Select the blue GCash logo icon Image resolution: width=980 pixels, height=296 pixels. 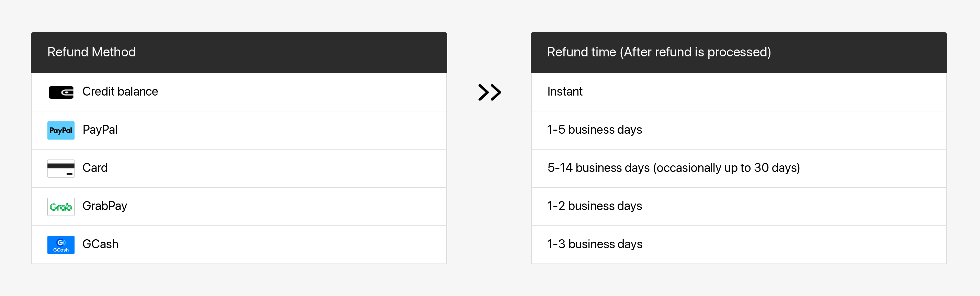[61, 244]
